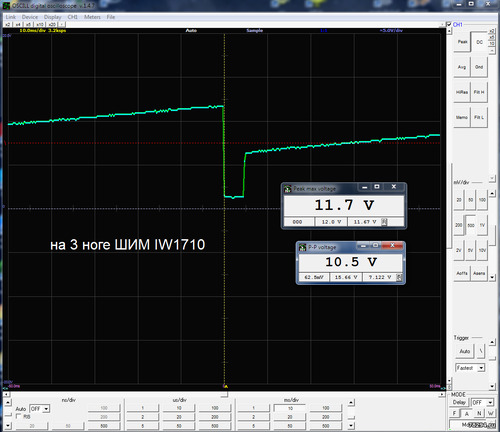Select the x4 zoom toolbar button
Image resolution: width=500 pixels, height=432 pixels.
(x=18, y=24)
